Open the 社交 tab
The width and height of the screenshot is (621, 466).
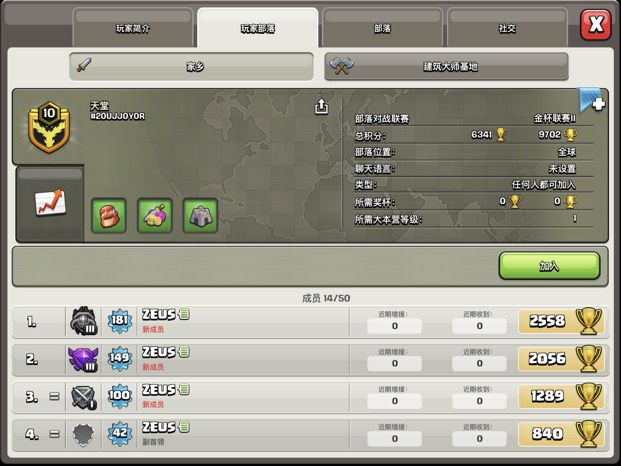click(507, 28)
